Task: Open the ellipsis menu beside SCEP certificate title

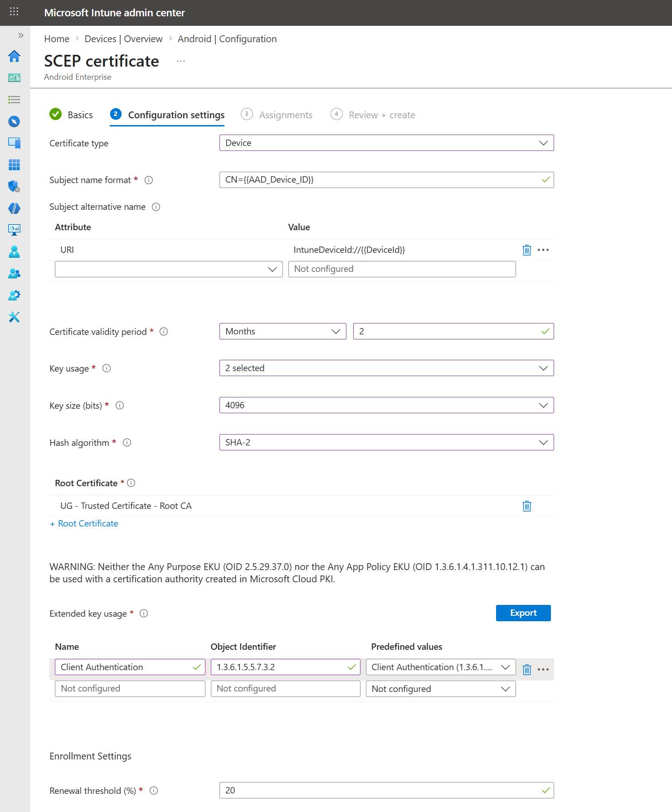Action: (x=181, y=61)
